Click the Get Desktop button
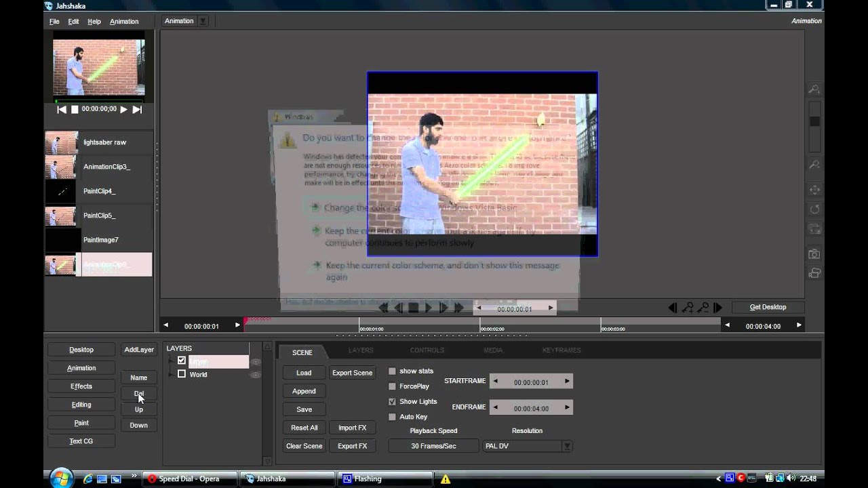The width and height of the screenshot is (868, 488). coord(768,307)
